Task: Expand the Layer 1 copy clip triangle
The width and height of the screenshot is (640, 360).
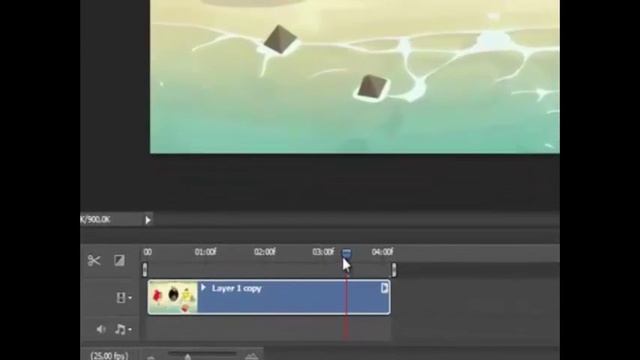Action: pyautogui.click(x=203, y=288)
